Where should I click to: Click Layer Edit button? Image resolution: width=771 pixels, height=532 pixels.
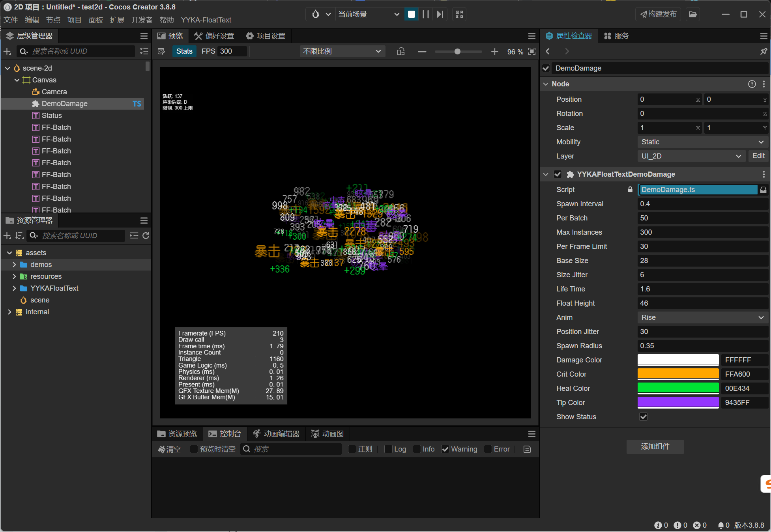click(x=758, y=156)
